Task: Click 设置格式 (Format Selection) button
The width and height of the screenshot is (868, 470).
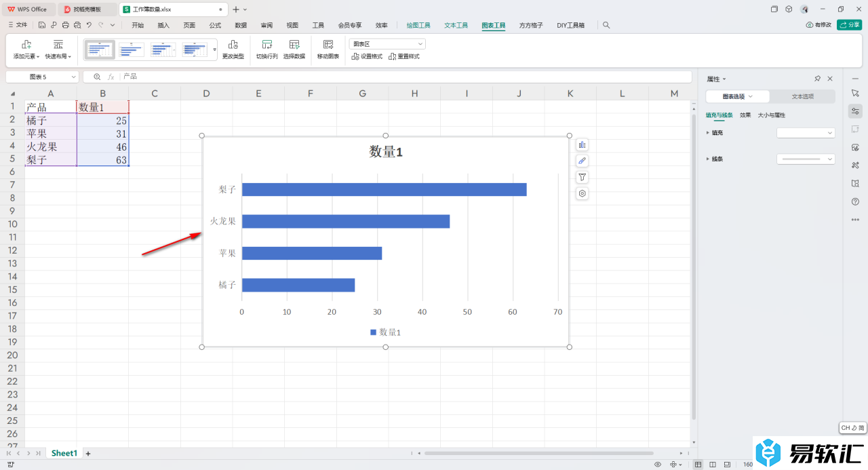Action: tap(368, 56)
